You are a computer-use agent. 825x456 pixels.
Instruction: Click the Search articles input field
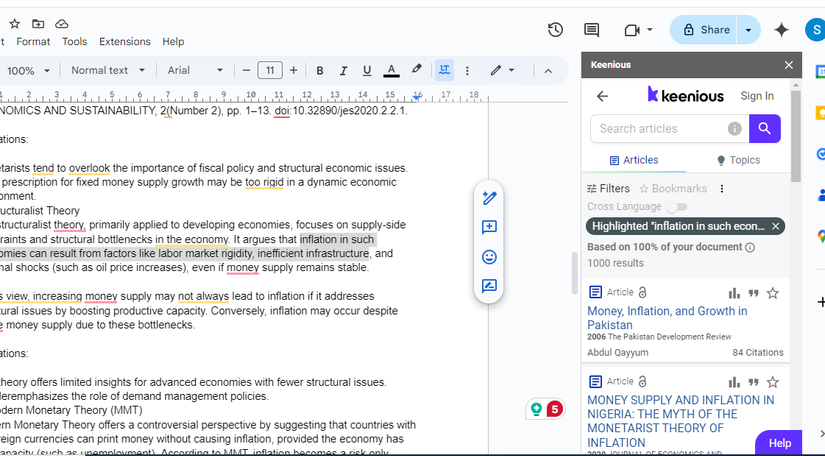656,128
